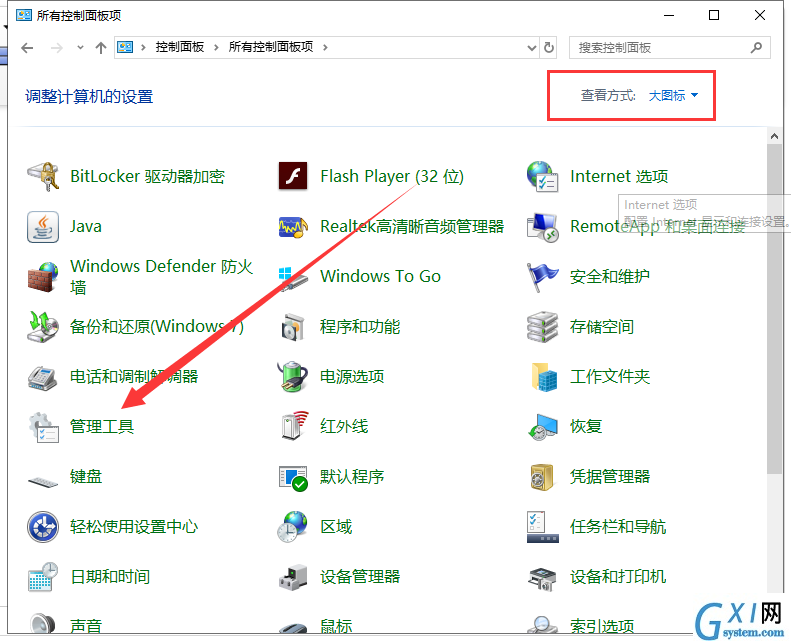Click the Realtek audio manager icon
This screenshot has width=791, height=641.
[x=293, y=227]
